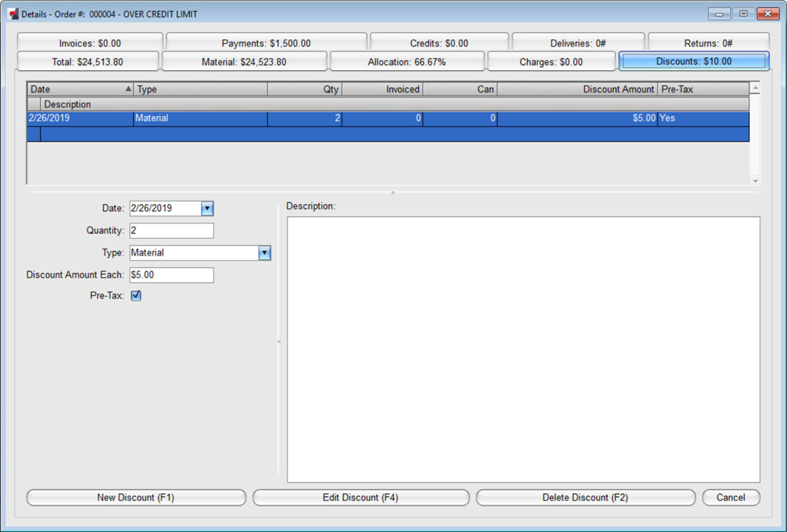Click the Quantity input field

(172, 231)
